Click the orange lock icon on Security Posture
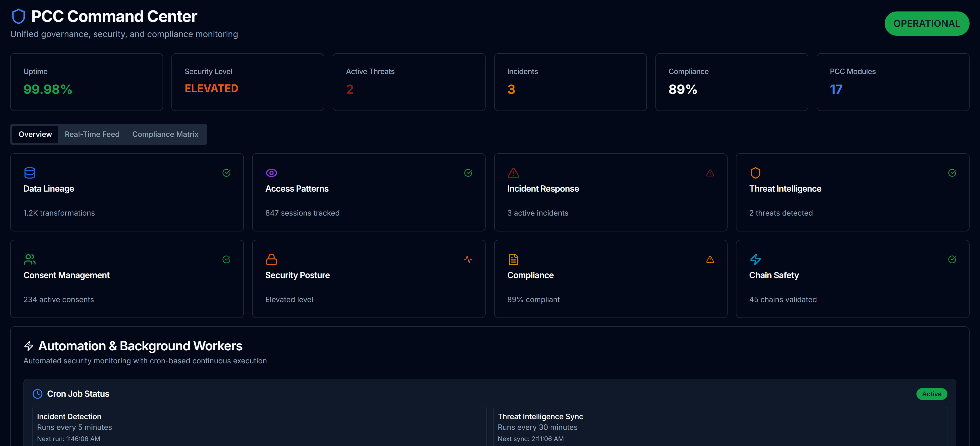The width and height of the screenshot is (980, 446). tap(271, 259)
